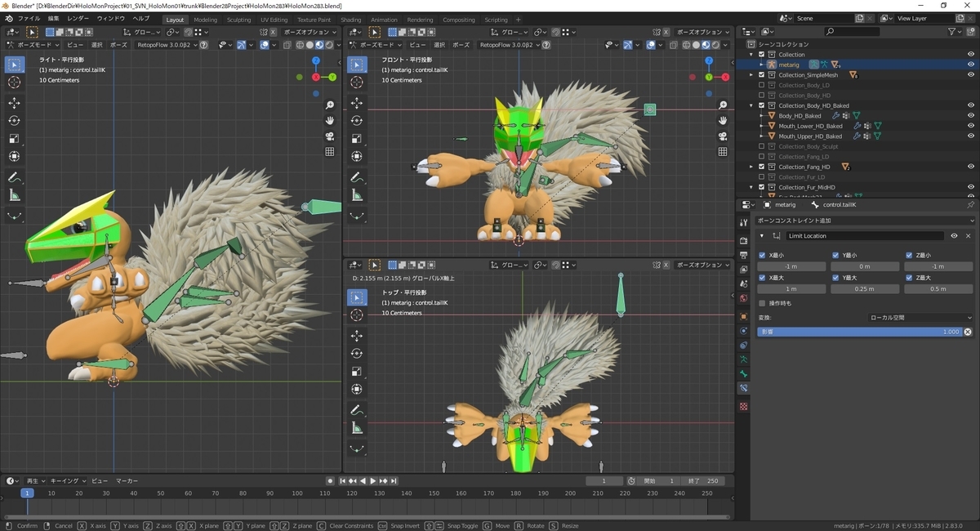980x531 pixels.
Task: Open the World properties tab
Action: [743, 297]
